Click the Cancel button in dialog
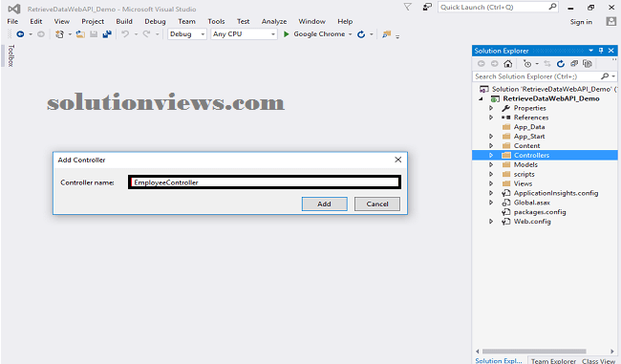 pyautogui.click(x=377, y=204)
